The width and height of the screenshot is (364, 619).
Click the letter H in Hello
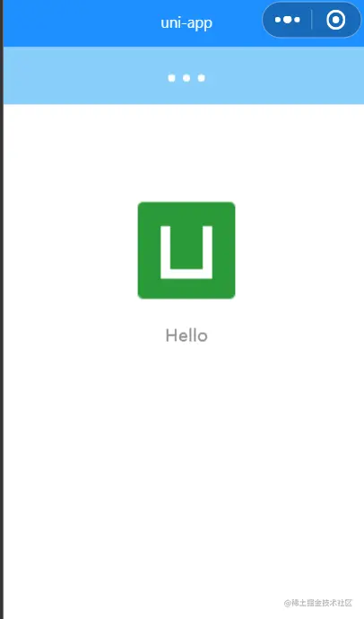coord(170,336)
